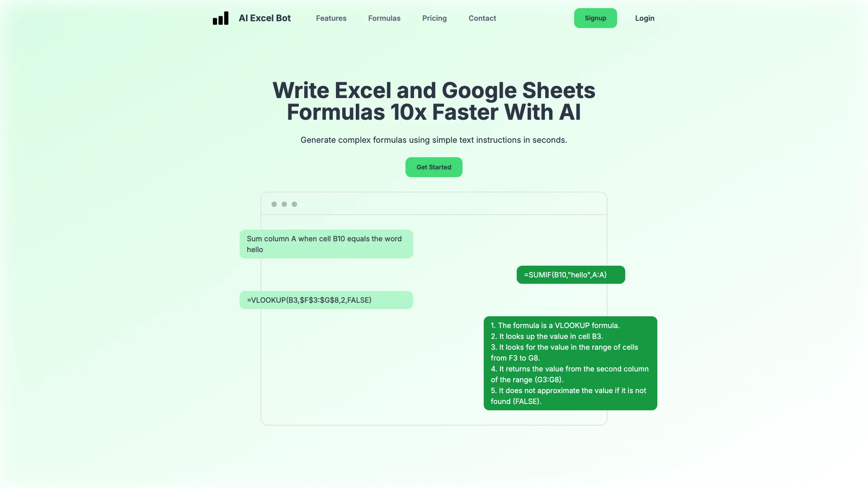Click the three dots menu indicator
Viewport: 868px width, 488px height.
[x=284, y=204]
